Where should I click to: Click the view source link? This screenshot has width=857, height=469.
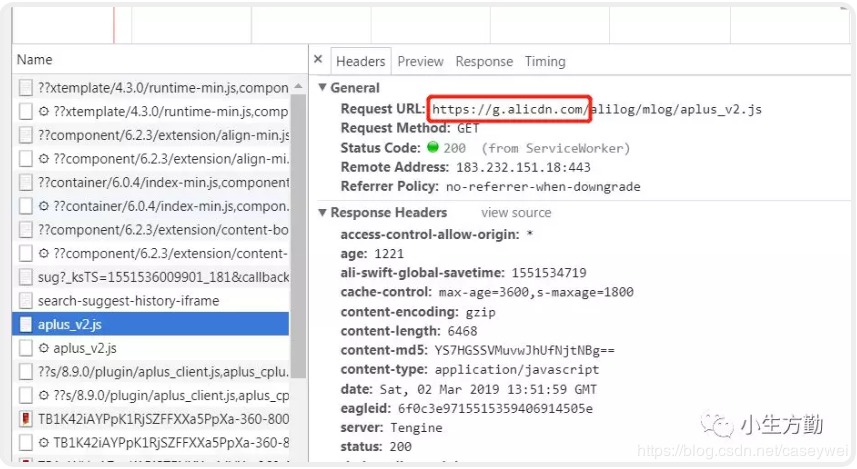(516, 213)
